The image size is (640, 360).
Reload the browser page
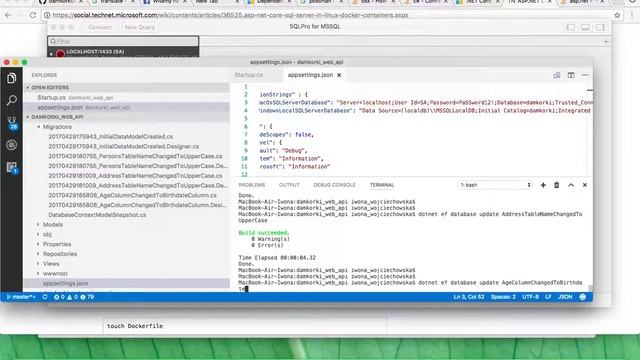click(33, 15)
